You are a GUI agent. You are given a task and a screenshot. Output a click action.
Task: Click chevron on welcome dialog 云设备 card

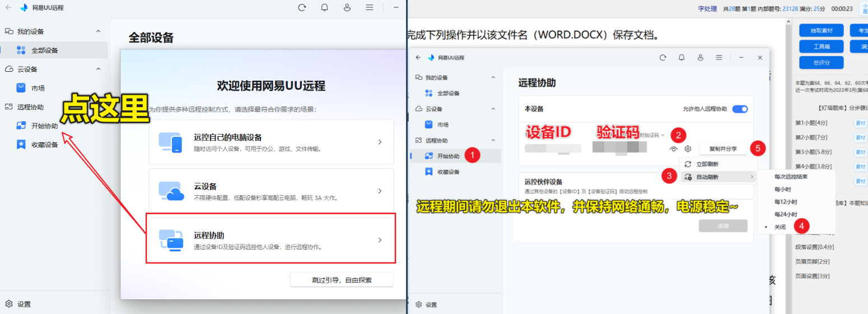point(380,191)
